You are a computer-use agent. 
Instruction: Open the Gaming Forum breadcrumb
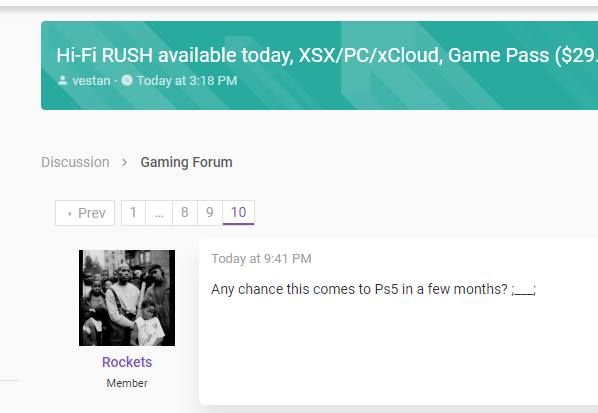click(x=186, y=162)
